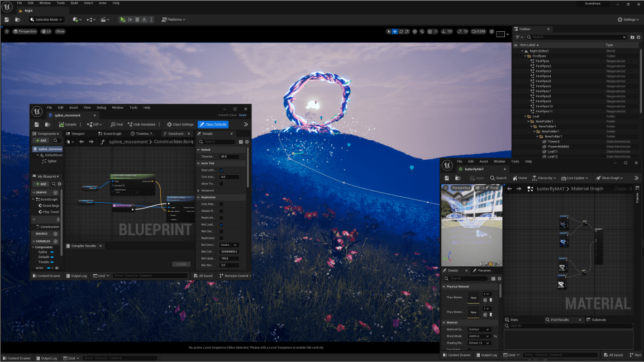Select FireFlyes3 in the Outliner
The image size is (644, 362).
point(543,71)
